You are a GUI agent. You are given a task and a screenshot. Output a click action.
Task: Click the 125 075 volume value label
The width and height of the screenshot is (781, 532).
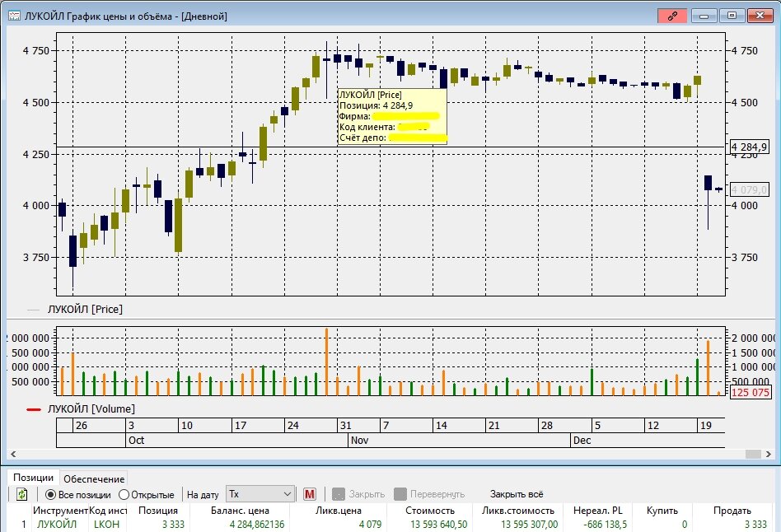click(x=751, y=392)
